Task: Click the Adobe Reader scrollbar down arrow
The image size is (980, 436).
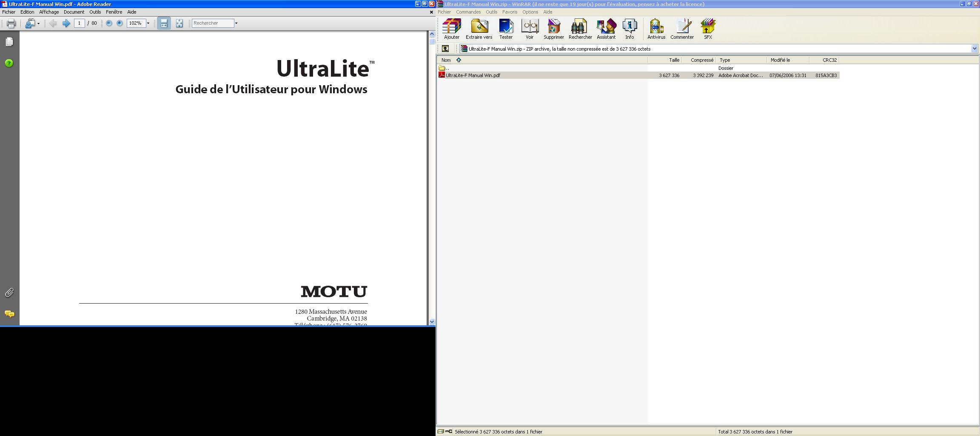Action: click(x=432, y=322)
